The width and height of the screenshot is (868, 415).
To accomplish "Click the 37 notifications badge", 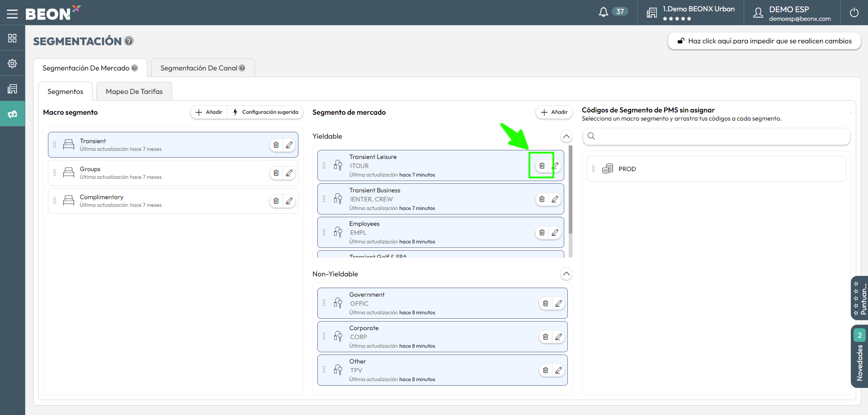I will 620,12.
